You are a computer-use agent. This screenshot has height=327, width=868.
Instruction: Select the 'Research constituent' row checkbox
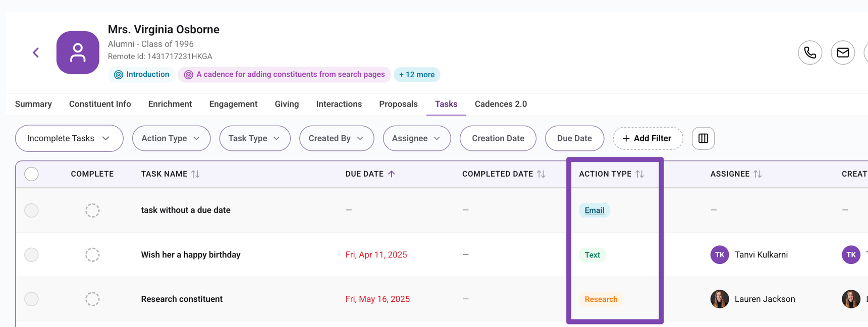click(31, 299)
